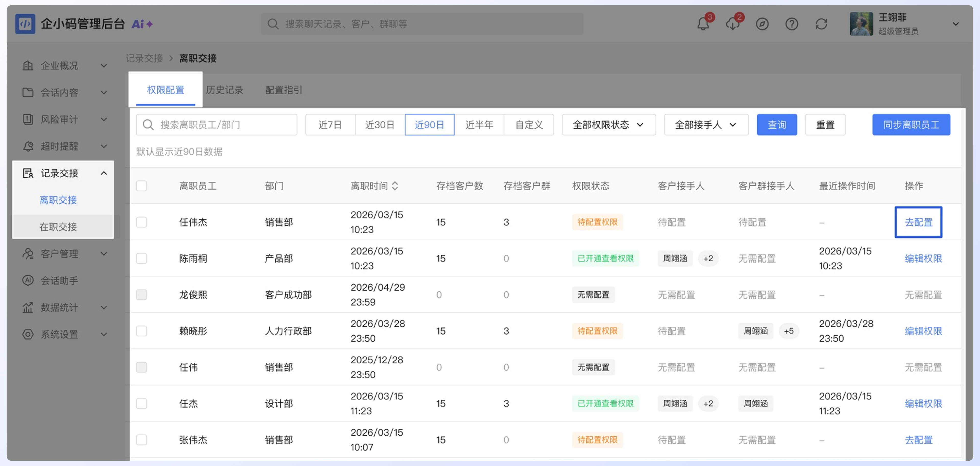Screen dimensions: 980x466
Task: Click the refresh icon in header
Action: pyautogui.click(x=821, y=24)
